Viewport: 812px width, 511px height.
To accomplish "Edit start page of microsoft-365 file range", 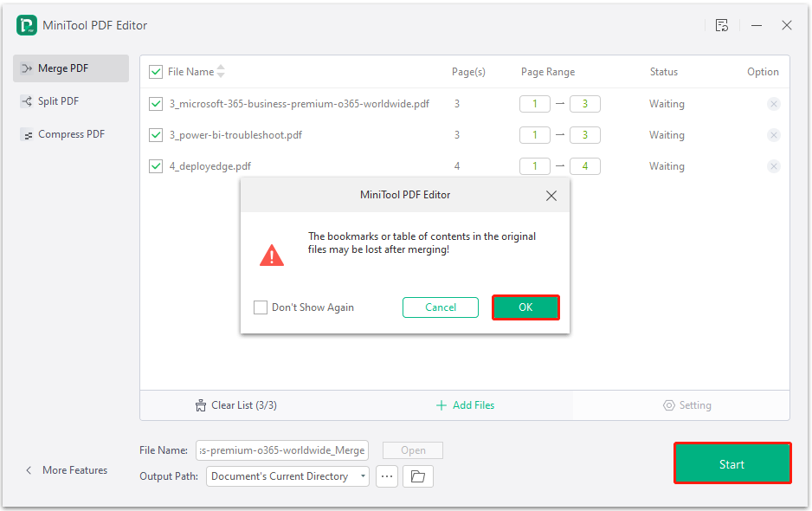I will click(535, 104).
